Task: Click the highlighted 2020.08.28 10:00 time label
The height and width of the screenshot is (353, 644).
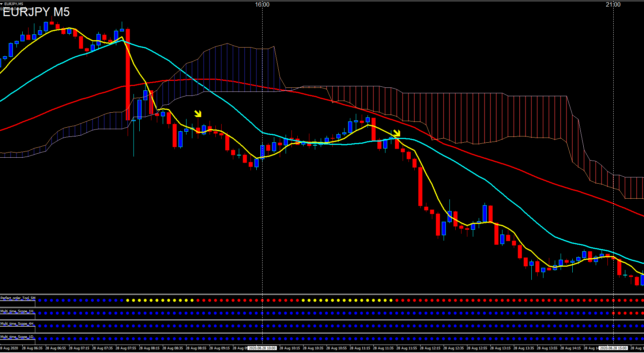Action: (x=262, y=348)
